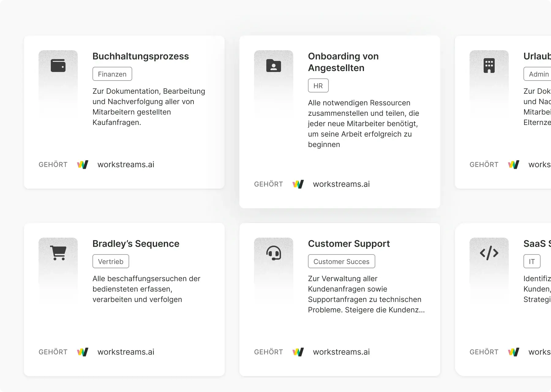551x392 pixels.
Task: Select the HR tag
Action: [x=318, y=86]
